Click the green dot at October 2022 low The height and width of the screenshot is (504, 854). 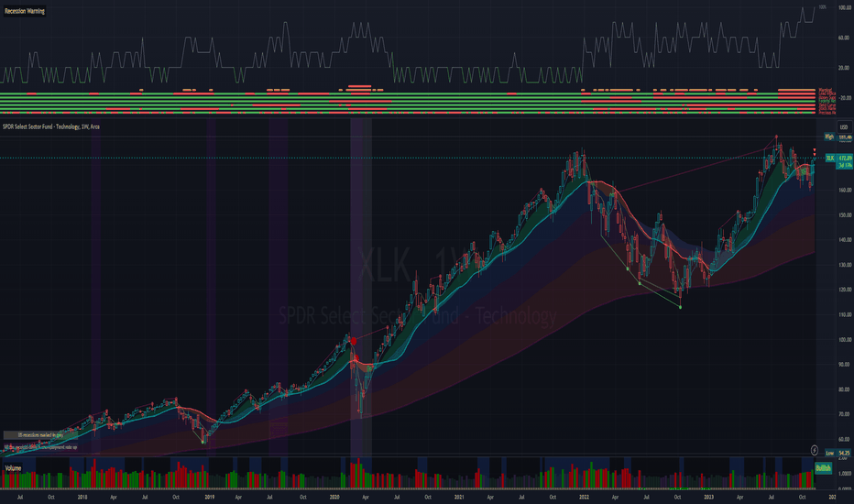point(680,307)
